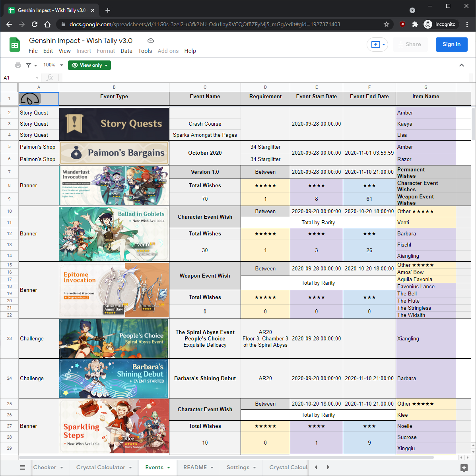476x476 pixels.
Task: Open the zoom 100% dropdown
Action: point(53,65)
